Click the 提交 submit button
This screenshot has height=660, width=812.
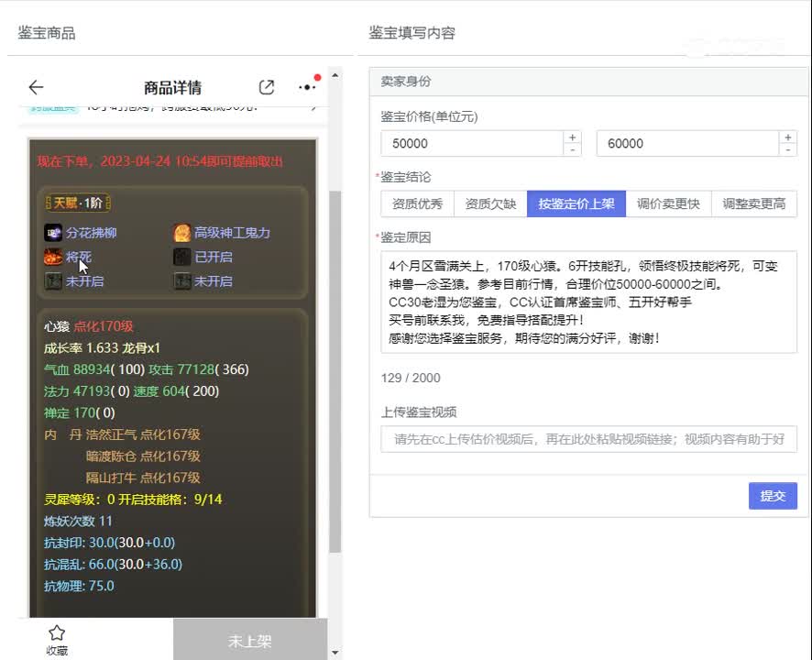tap(773, 496)
